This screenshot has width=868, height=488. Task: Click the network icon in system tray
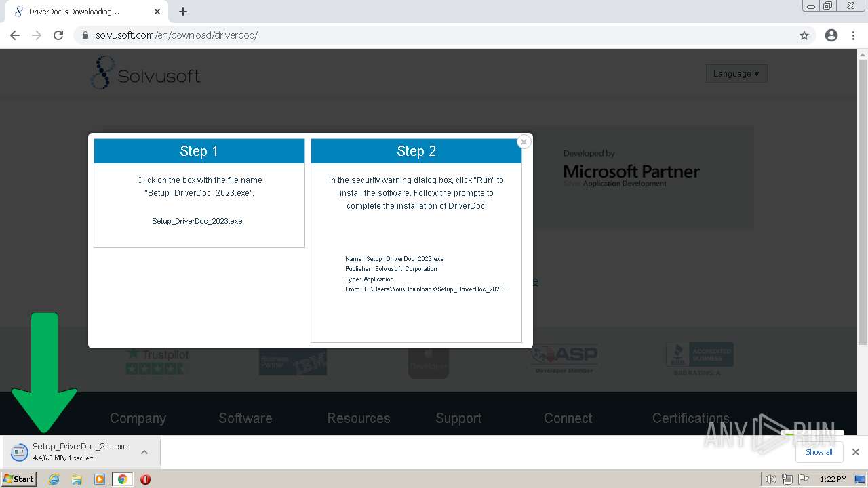coord(787,479)
